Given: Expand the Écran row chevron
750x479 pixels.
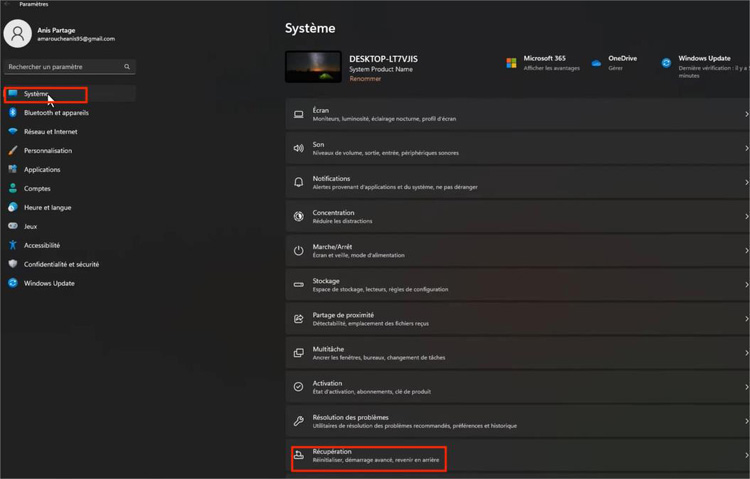Looking at the screenshot, I should (x=746, y=114).
